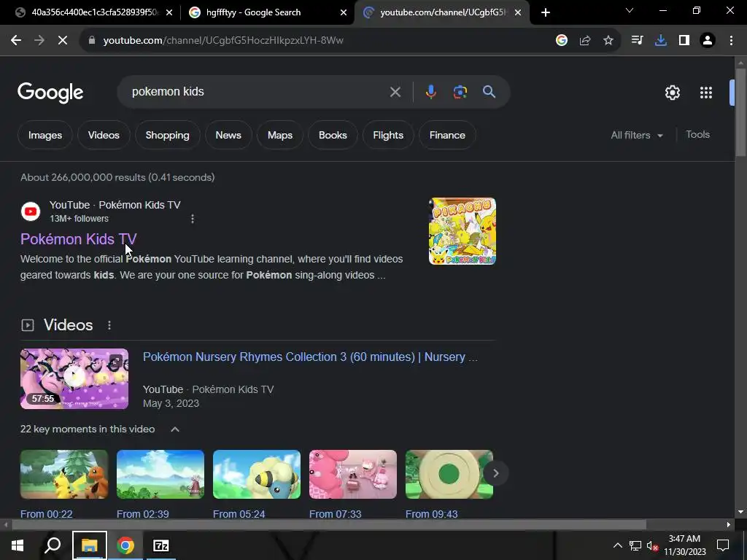The height and width of the screenshot is (560, 747).
Task: Open muted volume icon in system tray
Action: (x=652, y=545)
